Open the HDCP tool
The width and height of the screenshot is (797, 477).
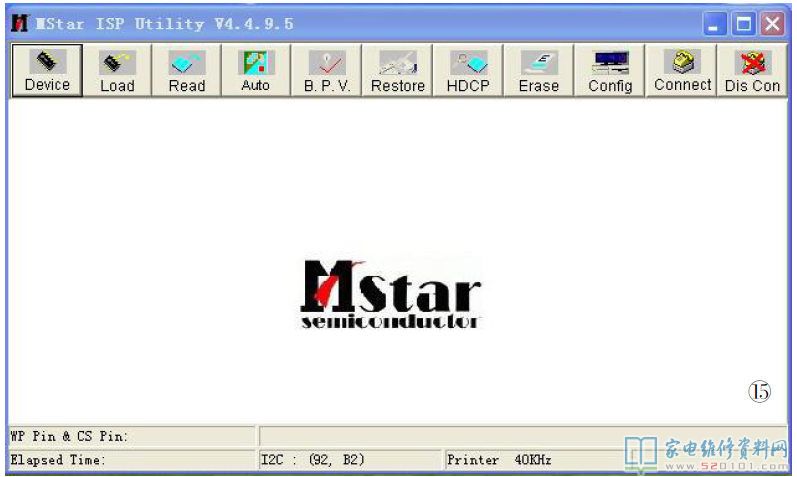(467, 71)
